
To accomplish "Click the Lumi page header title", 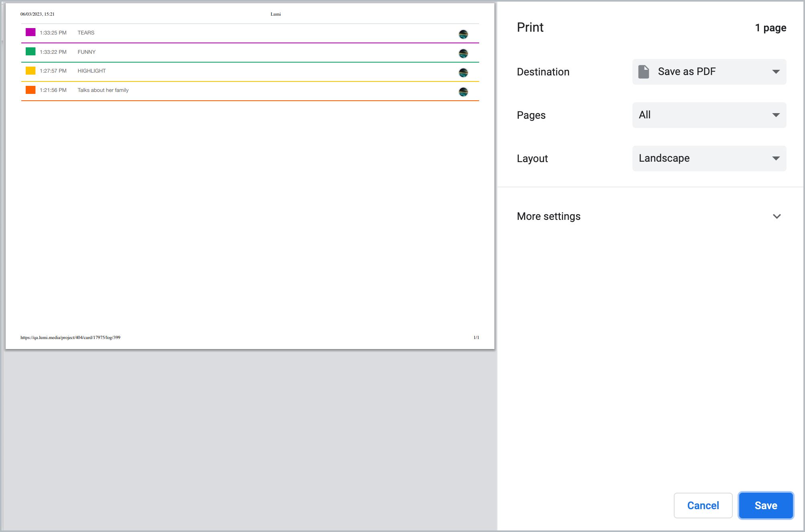I will (276, 14).
